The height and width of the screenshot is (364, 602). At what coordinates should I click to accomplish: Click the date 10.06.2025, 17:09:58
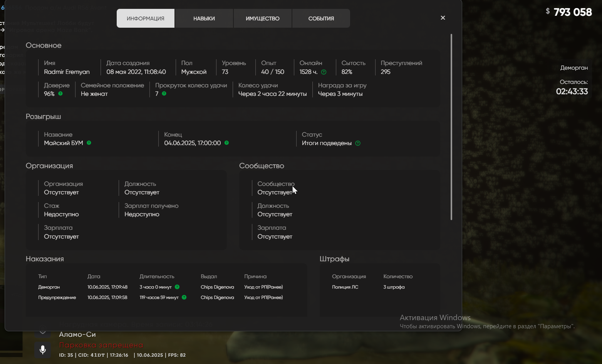(107, 297)
